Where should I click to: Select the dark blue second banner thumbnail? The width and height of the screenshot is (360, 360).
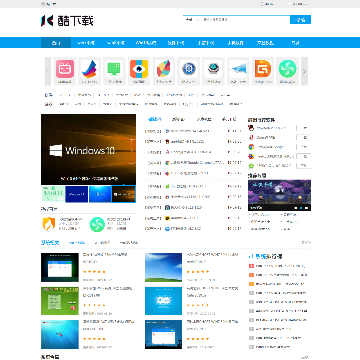point(77,194)
